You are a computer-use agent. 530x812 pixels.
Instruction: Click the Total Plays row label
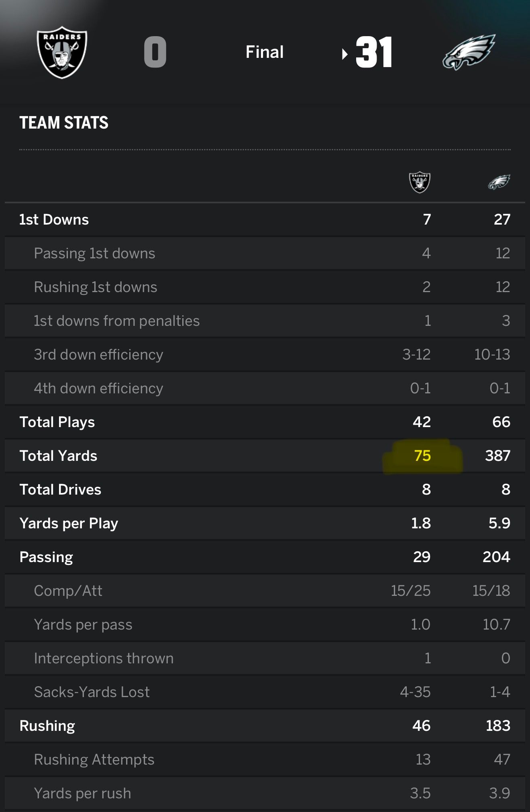(57, 422)
